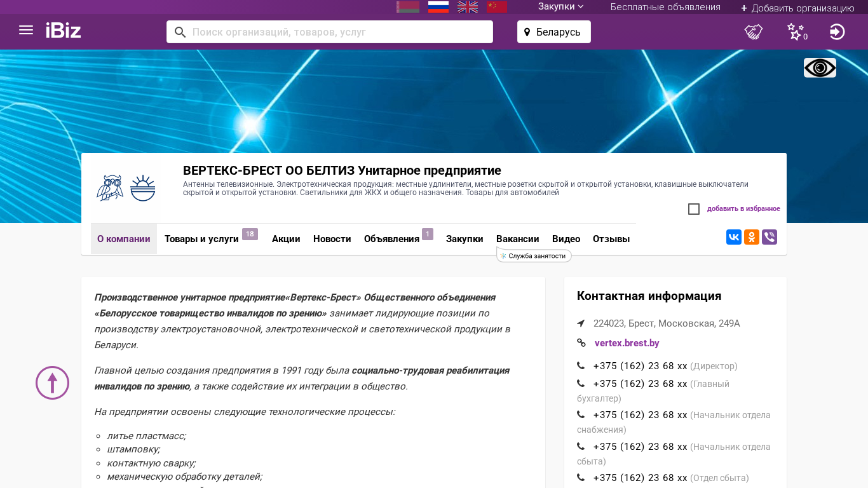This screenshot has height=488, width=868.
Task: View the Вакансии tab
Action: (518, 239)
